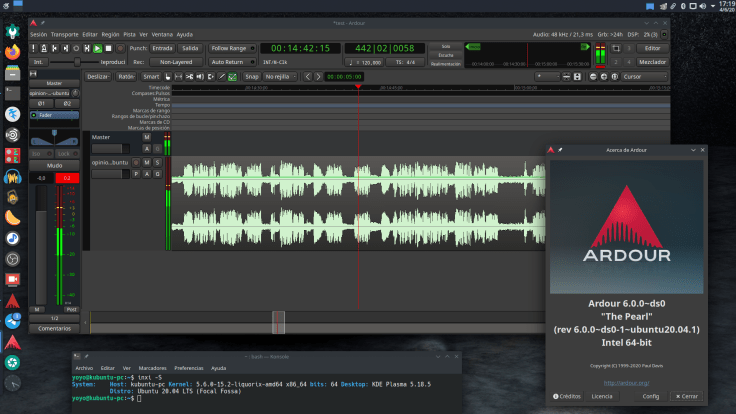
Task: Zoom out the timeline with the minus icon
Action: pyautogui.click(x=592, y=76)
